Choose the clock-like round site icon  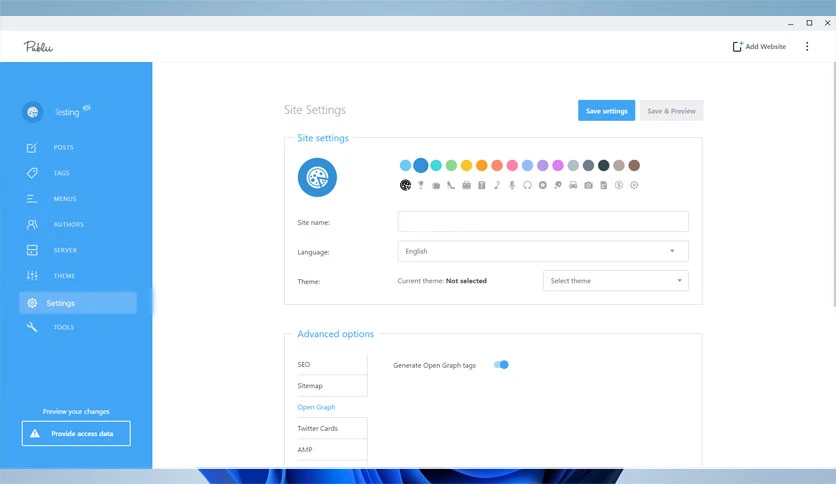click(543, 185)
